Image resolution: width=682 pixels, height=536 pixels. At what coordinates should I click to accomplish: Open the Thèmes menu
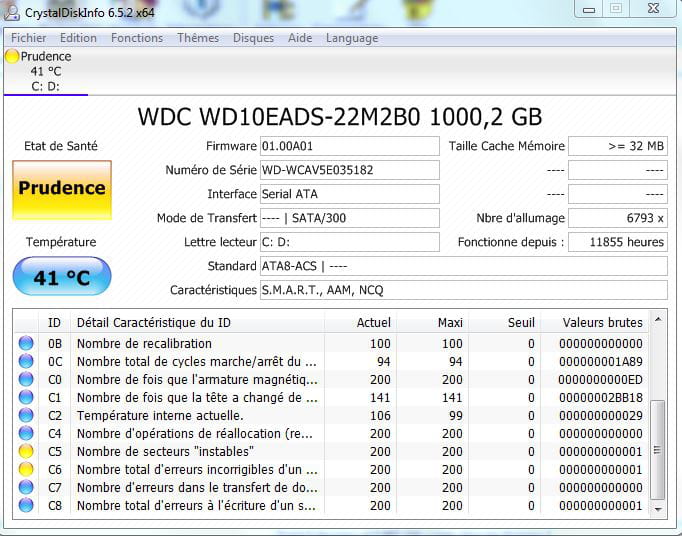198,38
